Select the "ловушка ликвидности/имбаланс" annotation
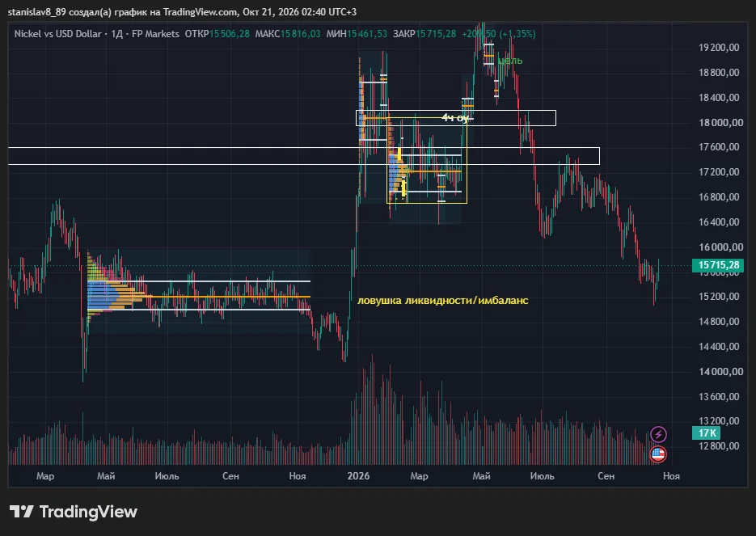This screenshot has width=756, height=536. click(x=442, y=300)
